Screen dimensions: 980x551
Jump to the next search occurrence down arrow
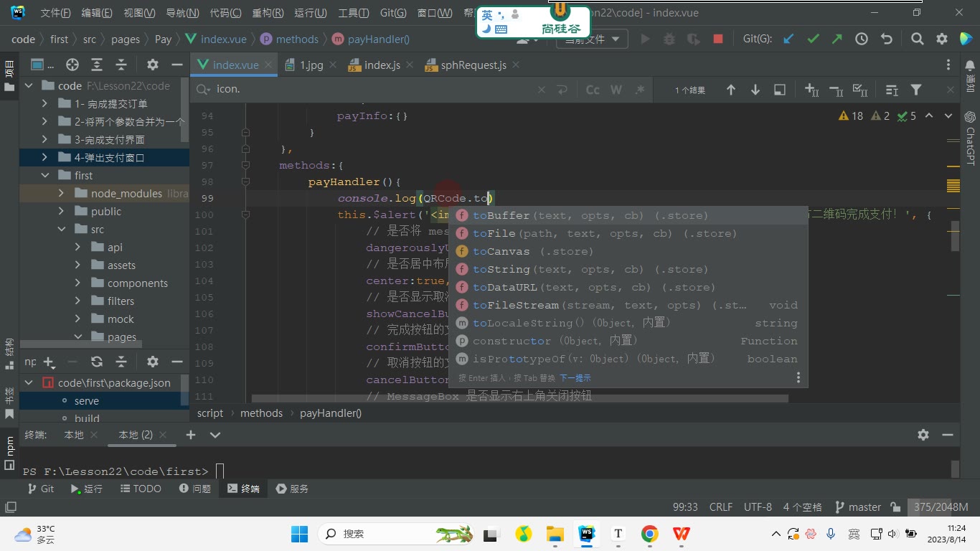pos(755,90)
